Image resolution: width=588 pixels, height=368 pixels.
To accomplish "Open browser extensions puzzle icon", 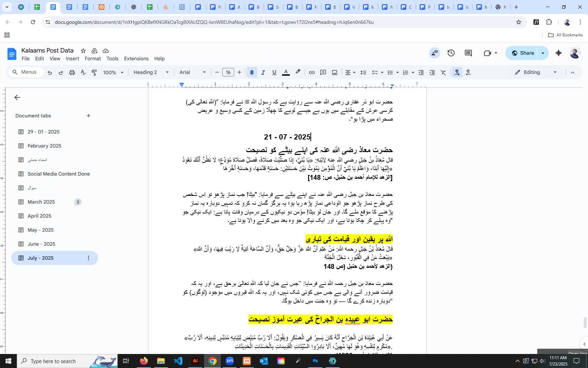I will 549,22.
